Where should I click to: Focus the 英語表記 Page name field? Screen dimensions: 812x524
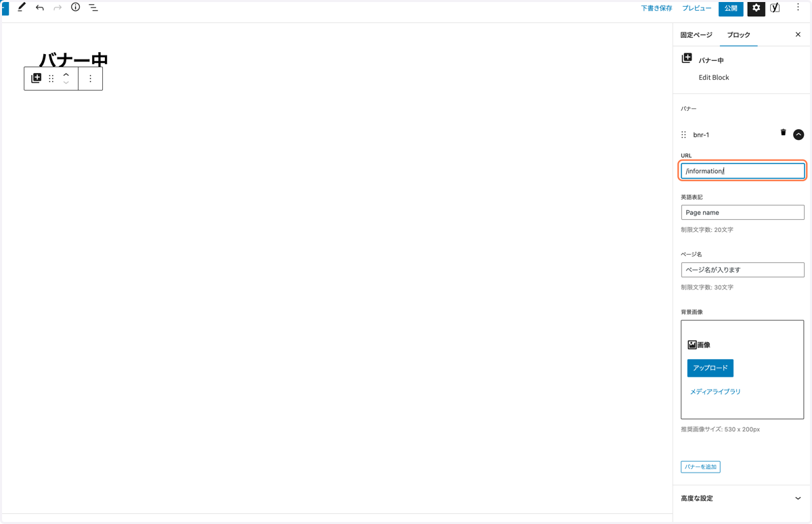pos(742,212)
